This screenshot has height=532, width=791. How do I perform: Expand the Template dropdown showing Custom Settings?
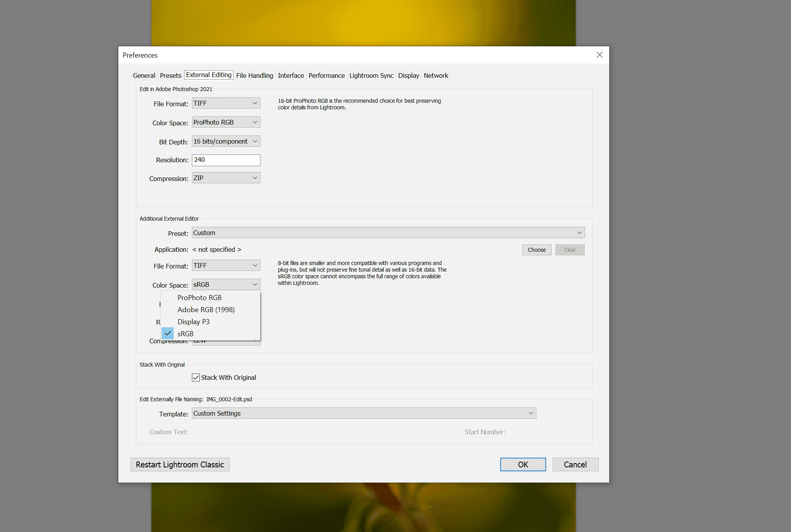(364, 413)
